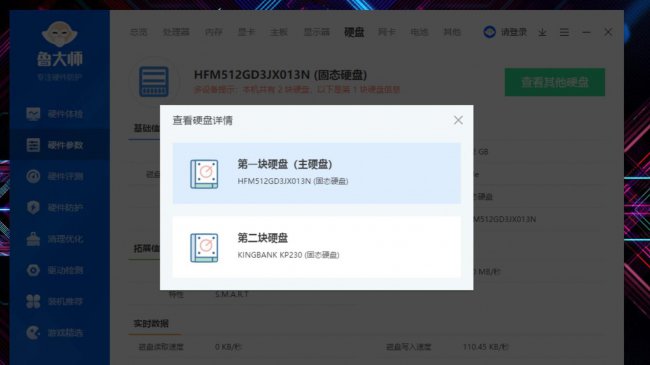The image size is (650, 365).
Task: Click the 请登录 login link
Action: pos(514,32)
